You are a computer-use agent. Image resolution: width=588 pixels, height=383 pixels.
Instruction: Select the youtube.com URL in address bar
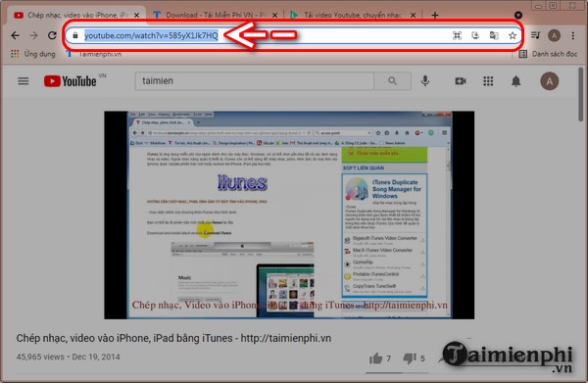151,35
